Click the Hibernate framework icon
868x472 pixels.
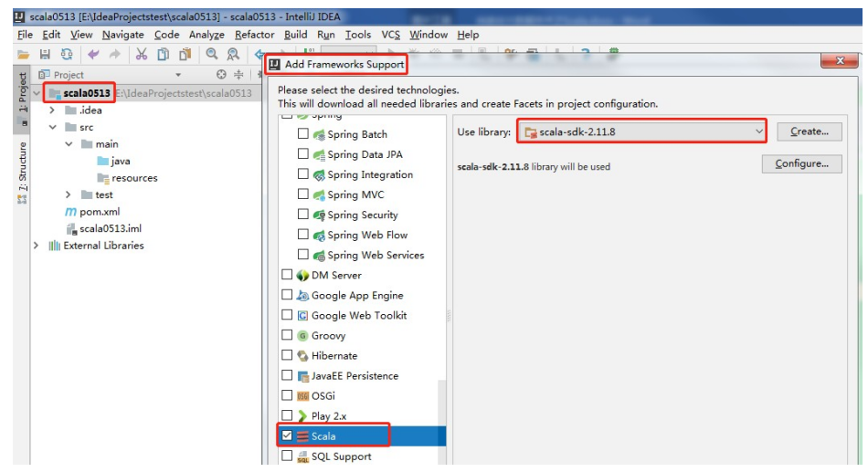click(302, 356)
